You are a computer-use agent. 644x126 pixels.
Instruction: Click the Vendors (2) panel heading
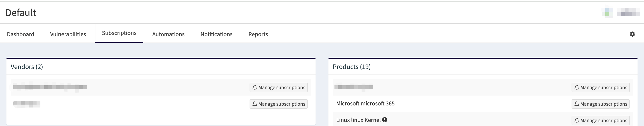point(27,67)
